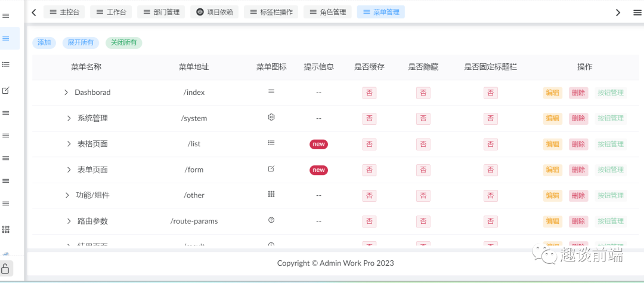Screen dimensions: 644x283
Task: Expand the 表单页面 menu row
Action: 69,170
